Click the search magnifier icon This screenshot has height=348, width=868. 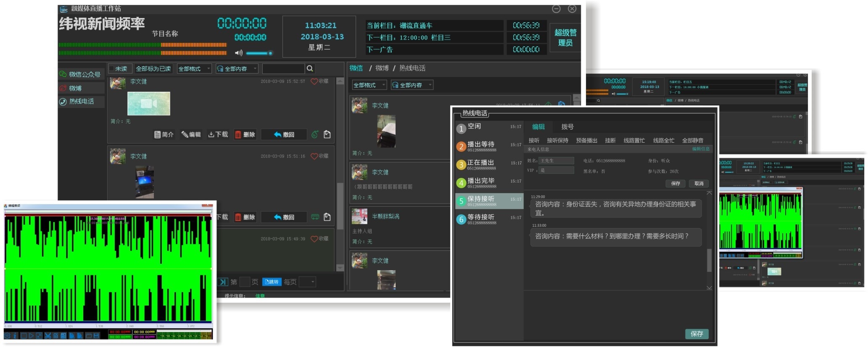click(310, 69)
